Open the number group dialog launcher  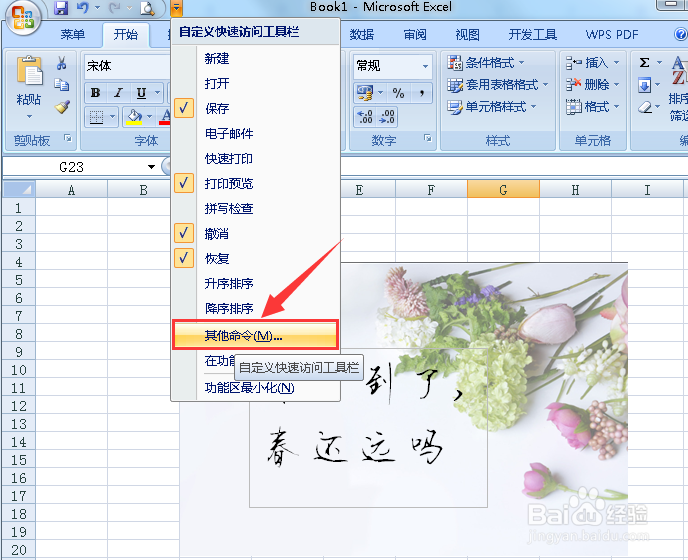coord(428,138)
